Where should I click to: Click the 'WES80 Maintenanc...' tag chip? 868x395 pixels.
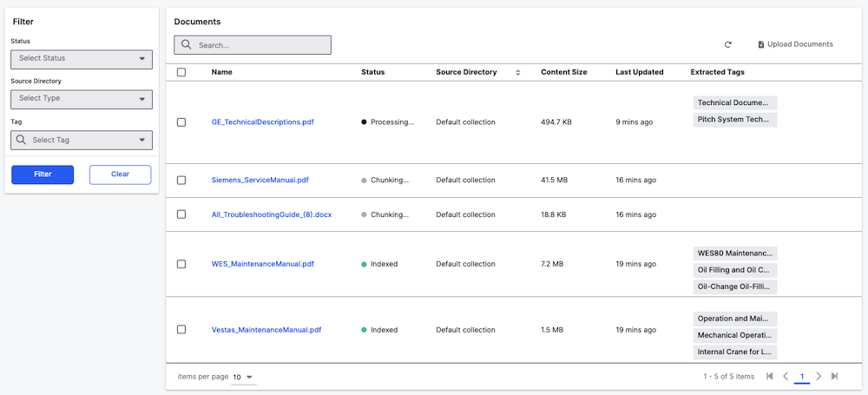tap(735, 253)
